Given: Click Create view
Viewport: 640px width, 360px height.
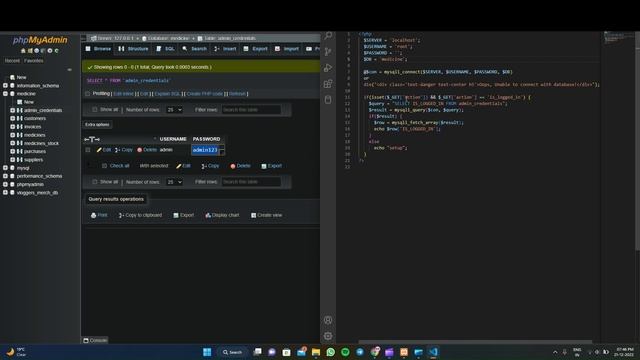Looking at the screenshot, I should (x=267, y=215).
